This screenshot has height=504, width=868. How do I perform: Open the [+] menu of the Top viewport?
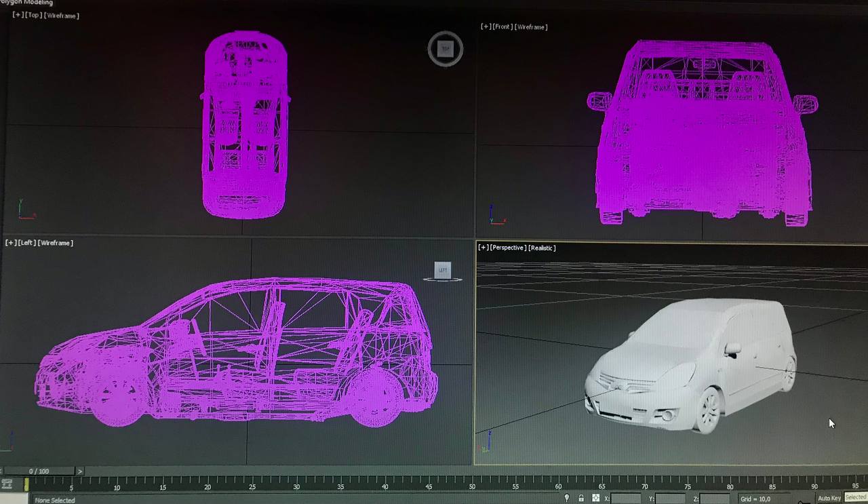[18, 16]
